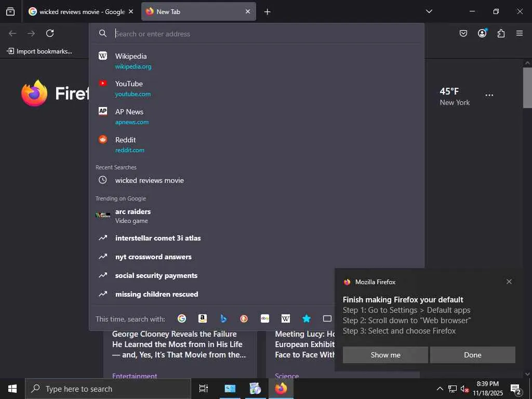Choose the Wikipedia suggestion
This screenshot has height=399, width=532.
click(257, 61)
